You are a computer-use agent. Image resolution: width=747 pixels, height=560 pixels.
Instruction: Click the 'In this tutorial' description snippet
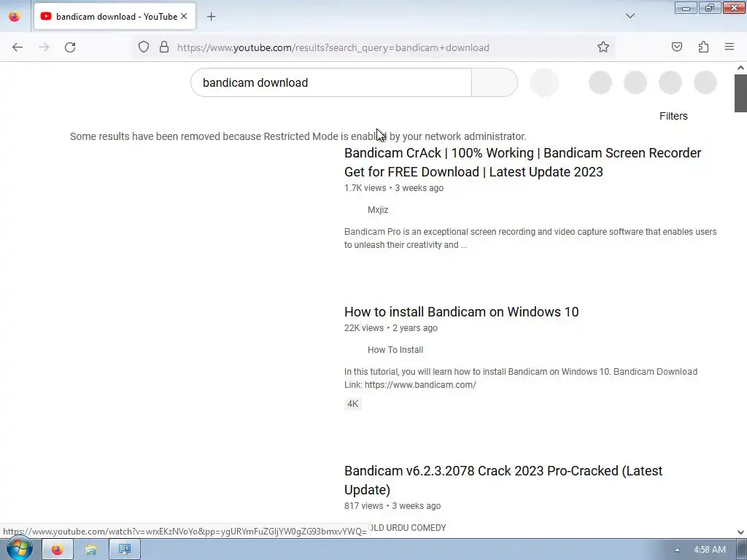(x=521, y=378)
